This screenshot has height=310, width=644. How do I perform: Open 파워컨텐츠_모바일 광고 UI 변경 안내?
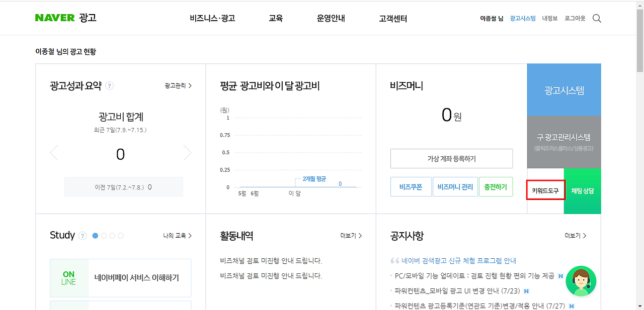[x=457, y=291]
